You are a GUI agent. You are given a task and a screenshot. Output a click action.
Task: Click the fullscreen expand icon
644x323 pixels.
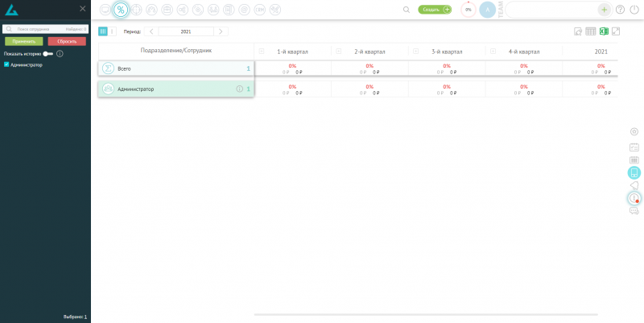(616, 31)
